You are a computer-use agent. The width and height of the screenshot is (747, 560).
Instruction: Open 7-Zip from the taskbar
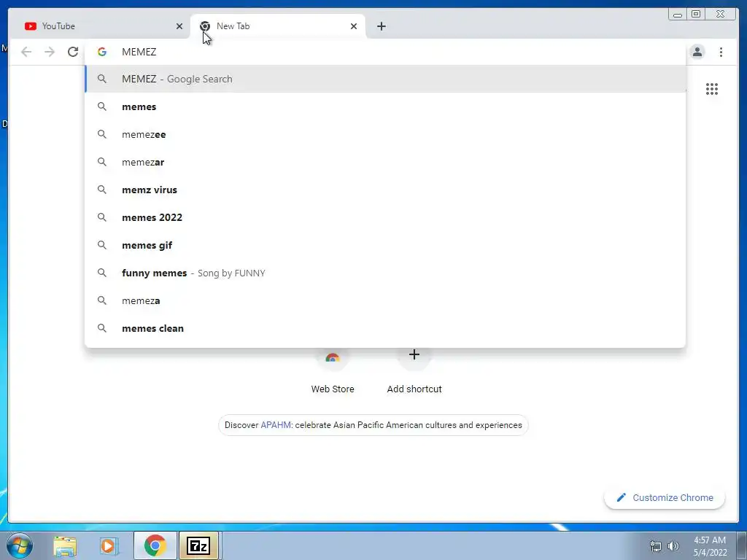(198, 545)
